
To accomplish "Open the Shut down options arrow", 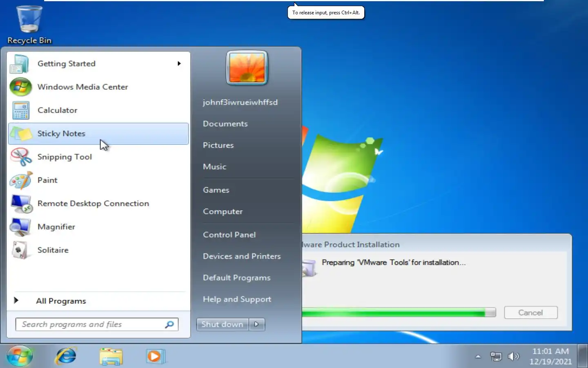I will pos(256,324).
